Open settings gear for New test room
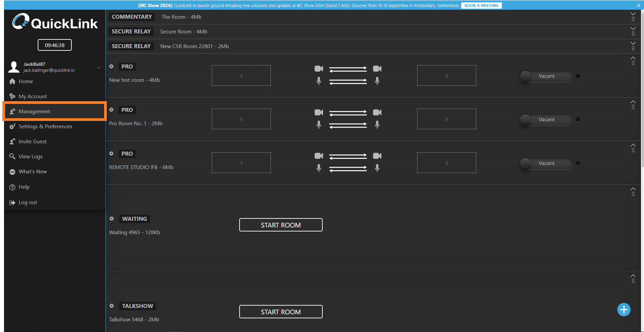The image size is (644, 332). coord(111,66)
